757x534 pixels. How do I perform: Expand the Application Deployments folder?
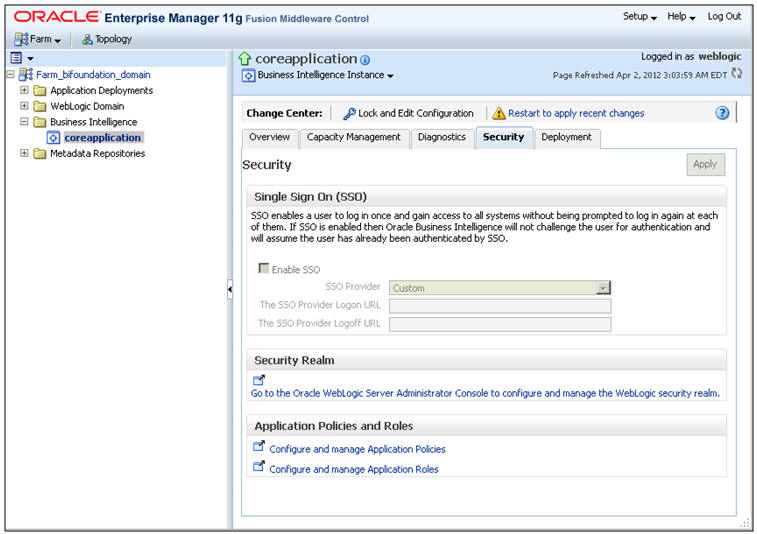click(24, 90)
